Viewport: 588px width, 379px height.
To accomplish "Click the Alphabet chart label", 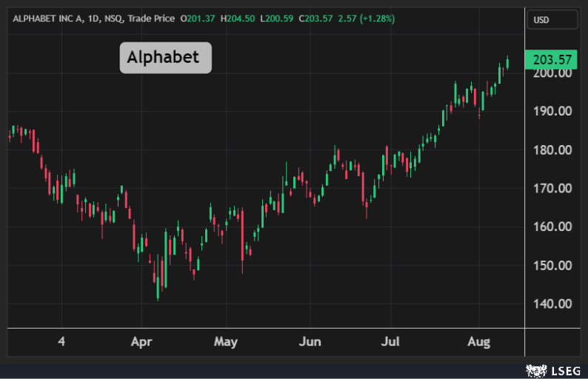I will [x=165, y=58].
